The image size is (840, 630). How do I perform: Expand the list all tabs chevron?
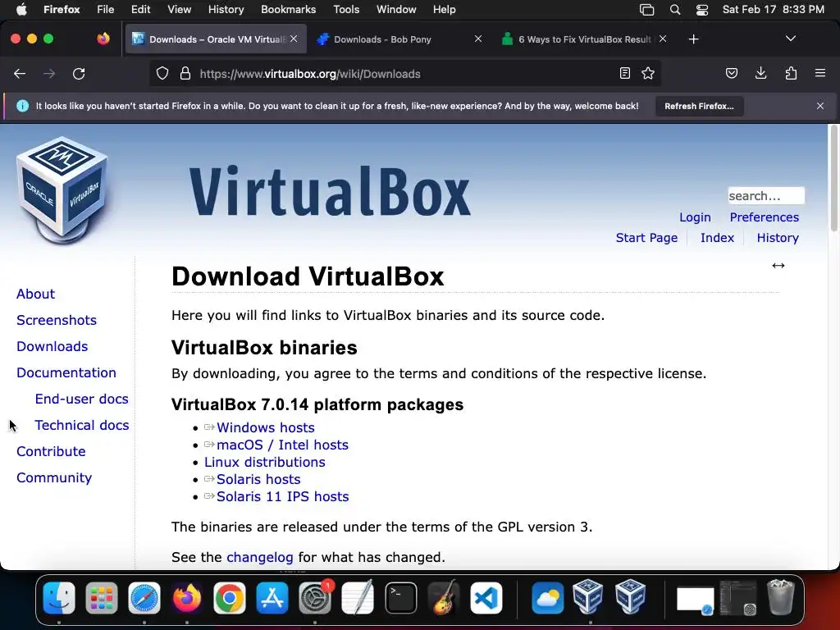click(x=790, y=39)
